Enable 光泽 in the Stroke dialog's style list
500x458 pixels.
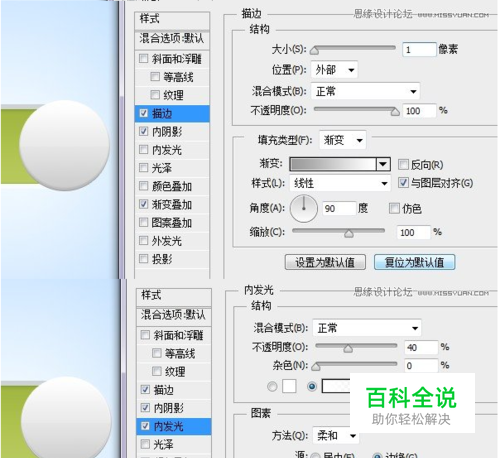point(144,168)
